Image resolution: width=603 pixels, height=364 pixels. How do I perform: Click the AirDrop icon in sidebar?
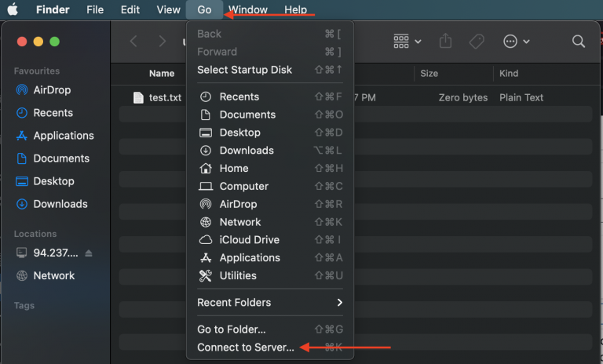pyautogui.click(x=22, y=90)
